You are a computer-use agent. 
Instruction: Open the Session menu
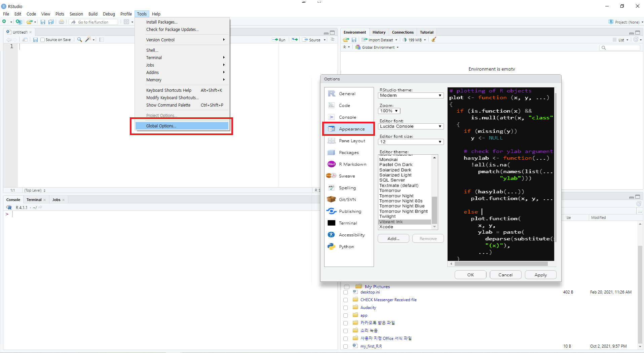(x=76, y=14)
